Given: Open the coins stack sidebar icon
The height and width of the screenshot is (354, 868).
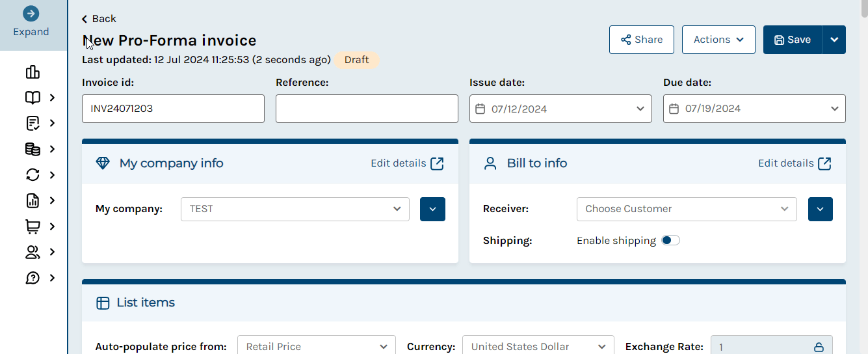Looking at the screenshot, I should point(33,149).
